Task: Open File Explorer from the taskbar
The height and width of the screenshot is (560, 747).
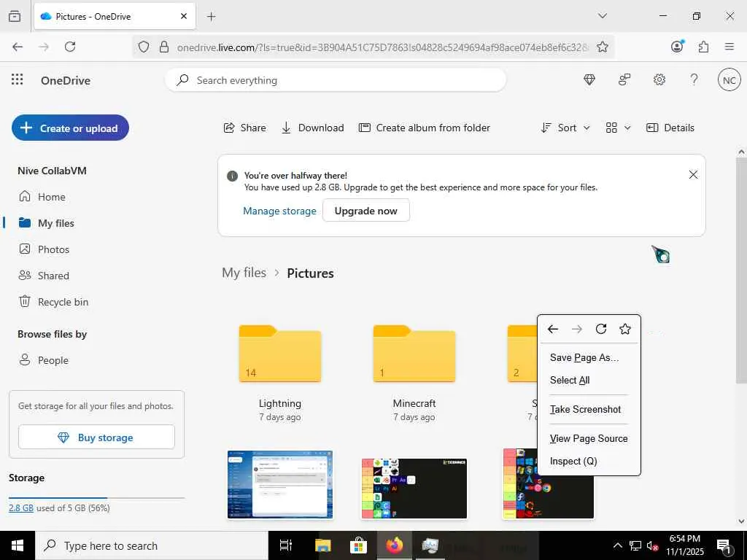Action: [322, 545]
